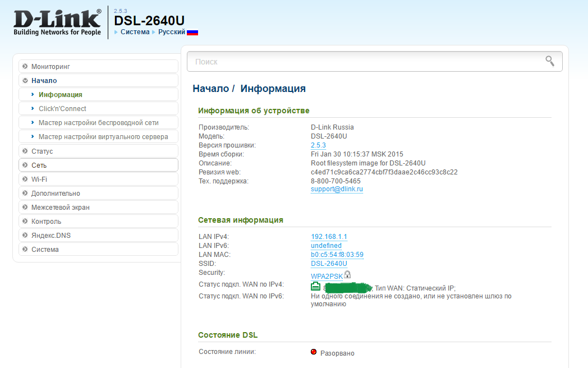The width and height of the screenshot is (588, 368).
Task: Click the WPA2PSK padlock icon
Action: tap(348, 274)
